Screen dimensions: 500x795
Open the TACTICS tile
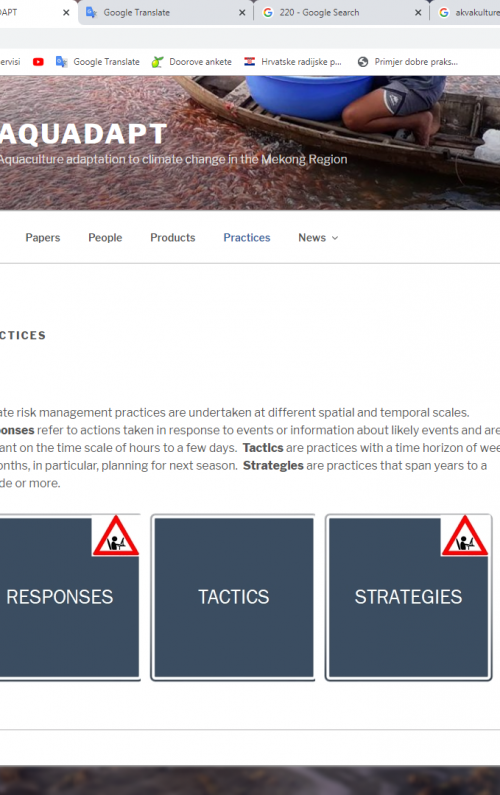click(x=233, y=597)
